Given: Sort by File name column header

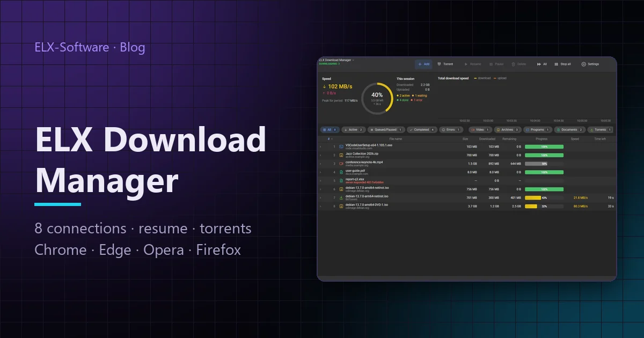Looking at the screenshot, I should pos(396,139).
